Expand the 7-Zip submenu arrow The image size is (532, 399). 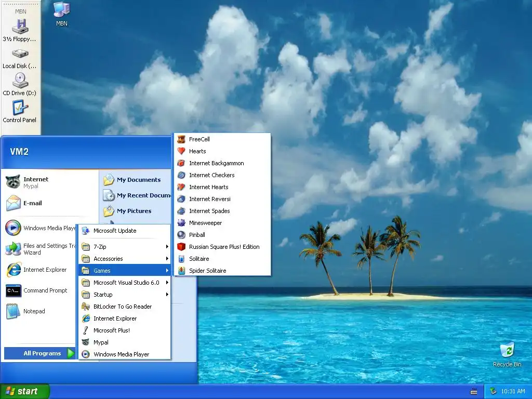[x=167, y=247]
